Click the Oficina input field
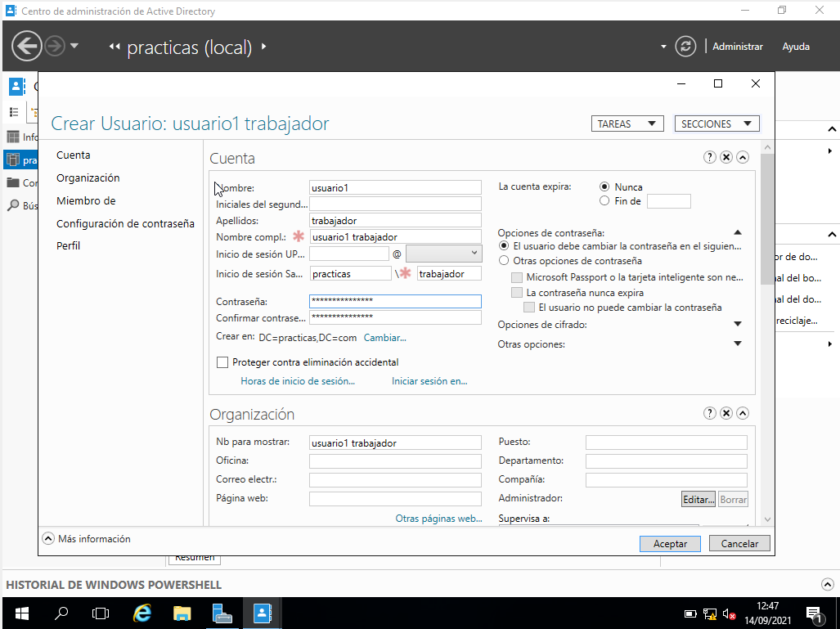 (x=395, y=461)
